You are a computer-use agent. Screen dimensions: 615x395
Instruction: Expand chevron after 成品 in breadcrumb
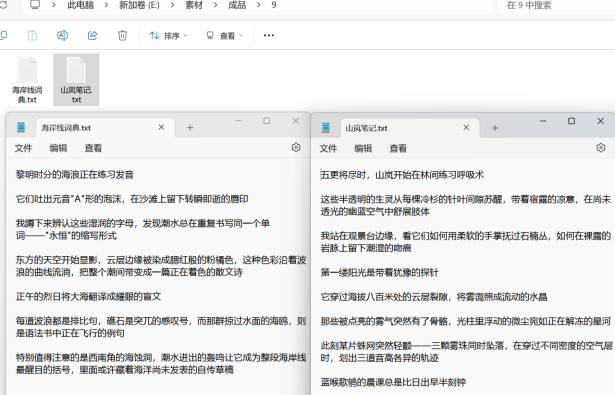(x=258, y=5)
